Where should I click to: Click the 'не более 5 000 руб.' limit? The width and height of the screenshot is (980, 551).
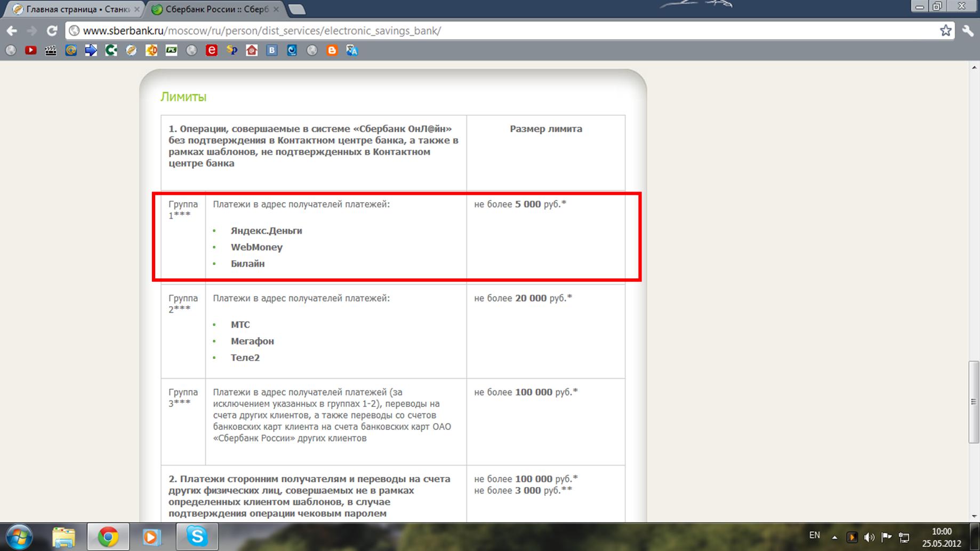[520, 204]
